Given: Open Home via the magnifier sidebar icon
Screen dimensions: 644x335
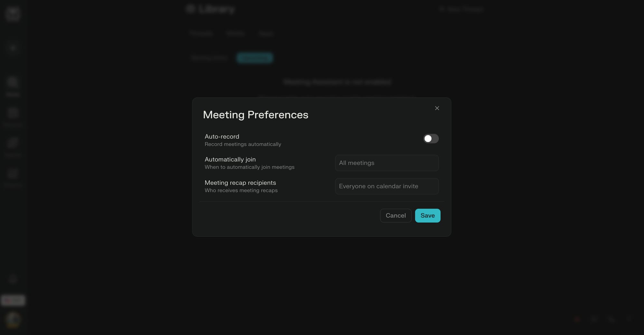Looking at the screenshot, I should (x=13, y=82).
